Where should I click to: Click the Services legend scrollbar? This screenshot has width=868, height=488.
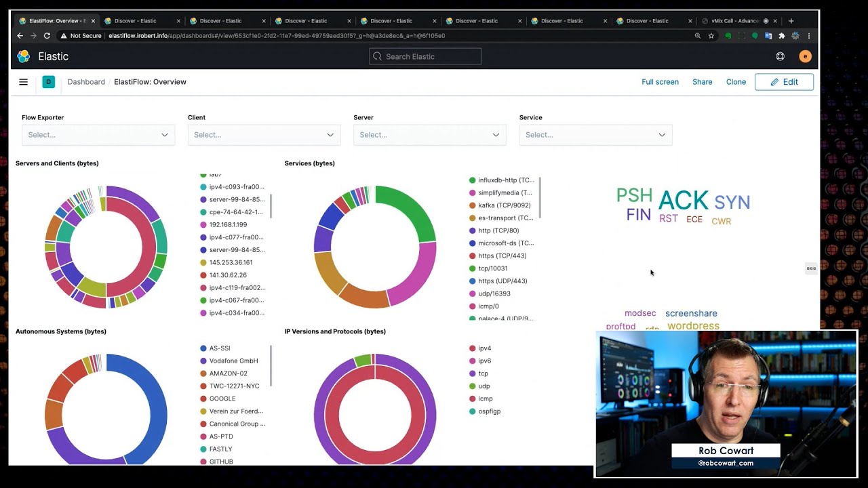pos(540,198)
